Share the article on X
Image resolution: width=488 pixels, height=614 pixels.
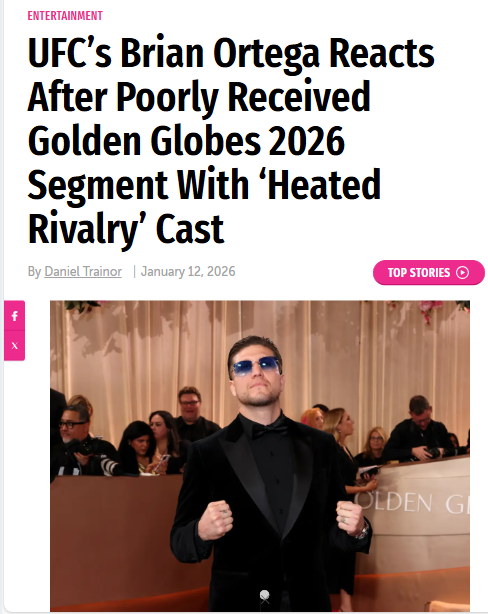14,346
